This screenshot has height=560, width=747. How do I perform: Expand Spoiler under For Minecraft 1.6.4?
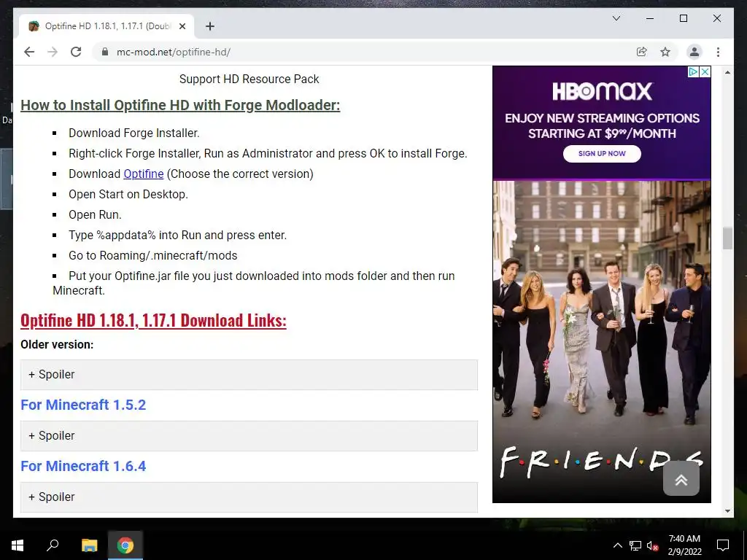pyautogui.click(x=249, y=497)
